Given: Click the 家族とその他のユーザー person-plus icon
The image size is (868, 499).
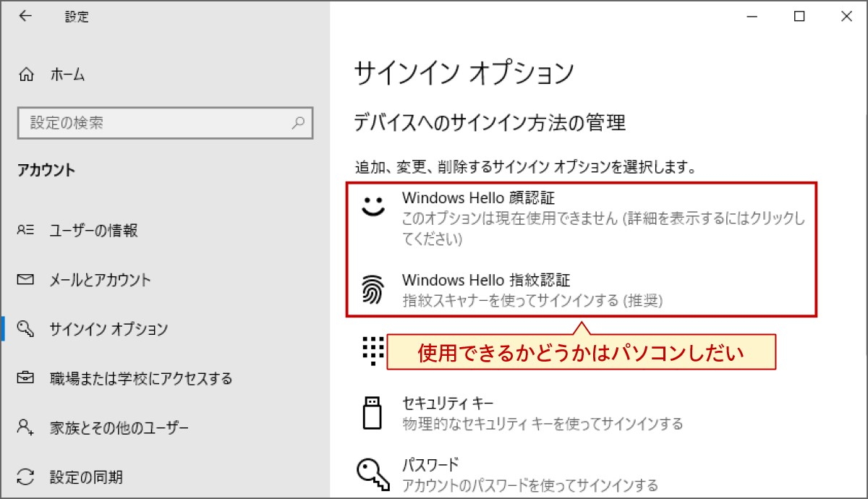Looking at the screenshot, I should point(25,427).
